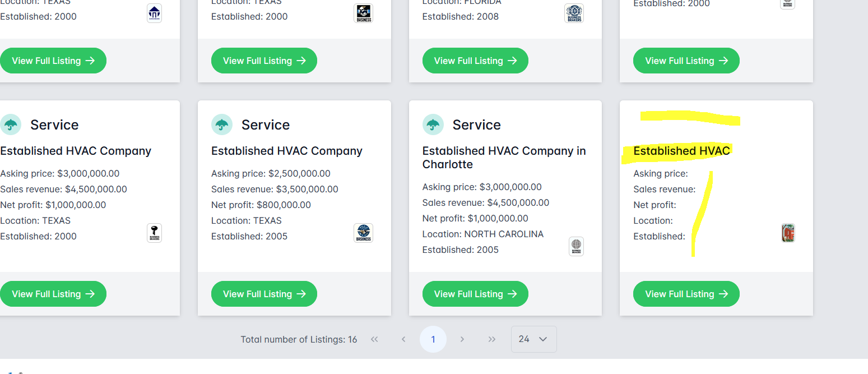Open View Full Listing on highlighted Established HVAC card
The width and height of the screenshot is (868, 374).
(x=686, y=294)
